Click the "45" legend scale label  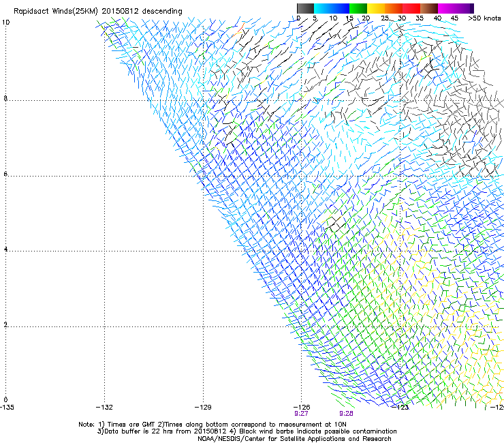454,18
